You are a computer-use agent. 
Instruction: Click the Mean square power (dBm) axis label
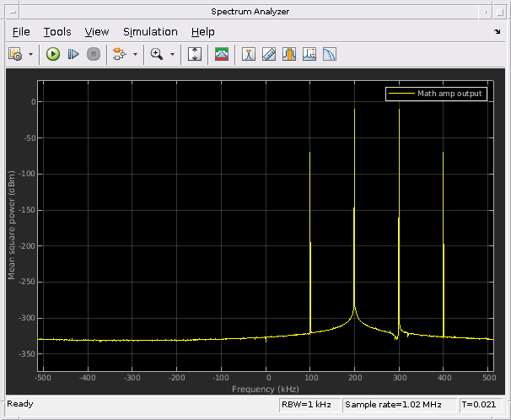[12, 225]
